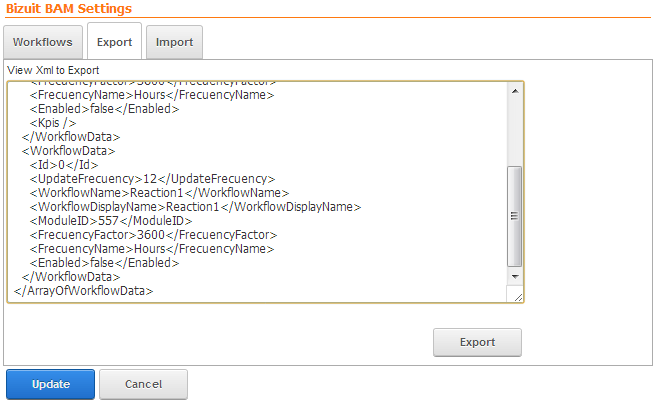Click the closing ArrayOfWorkflowData tag
Screen dimensions: 658x409
pos(84,291)
